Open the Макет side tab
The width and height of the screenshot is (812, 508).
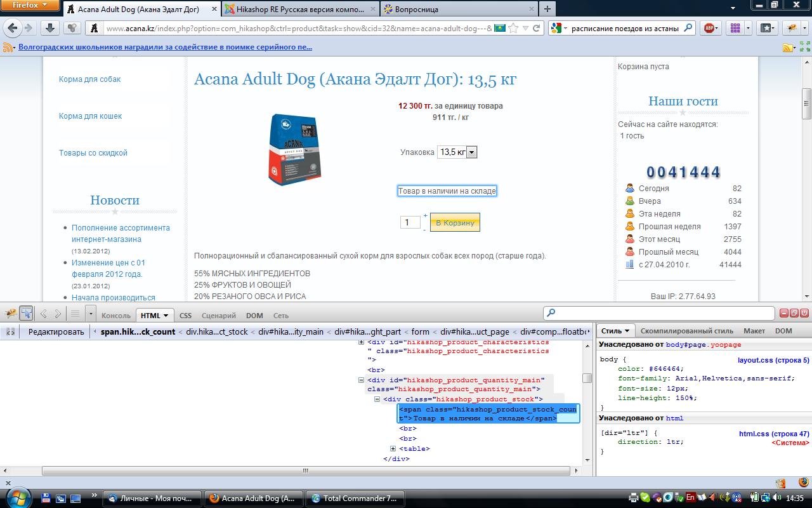click(x=754, y=331)
